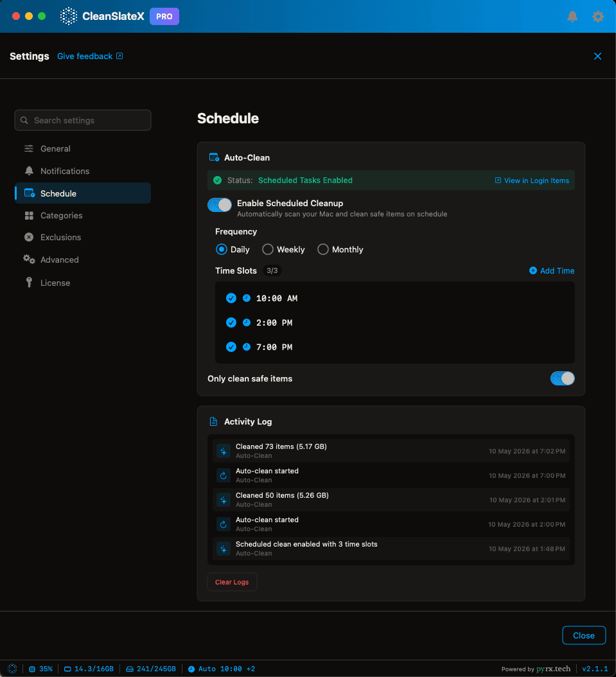
Task: Click Add Time
Action: [552, 270]
